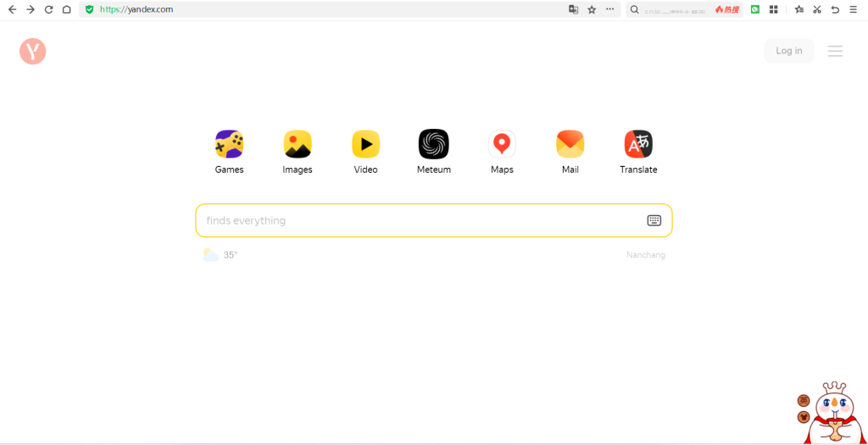Open the browser main menu
868x445 pixels.
pyautogui.click(x=854, y=9)
